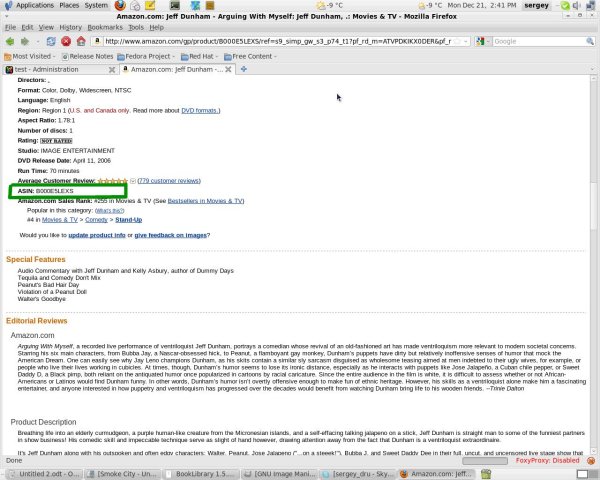Open the Movies & TV category link

coord(60,220)
